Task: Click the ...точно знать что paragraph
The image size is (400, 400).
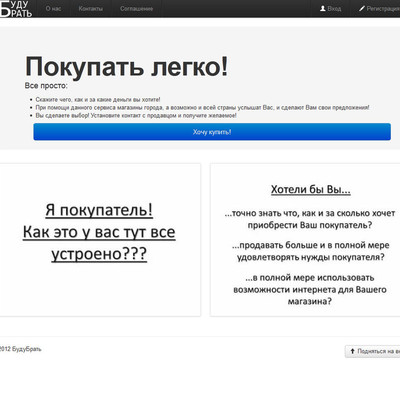Action: click(310, 219)
